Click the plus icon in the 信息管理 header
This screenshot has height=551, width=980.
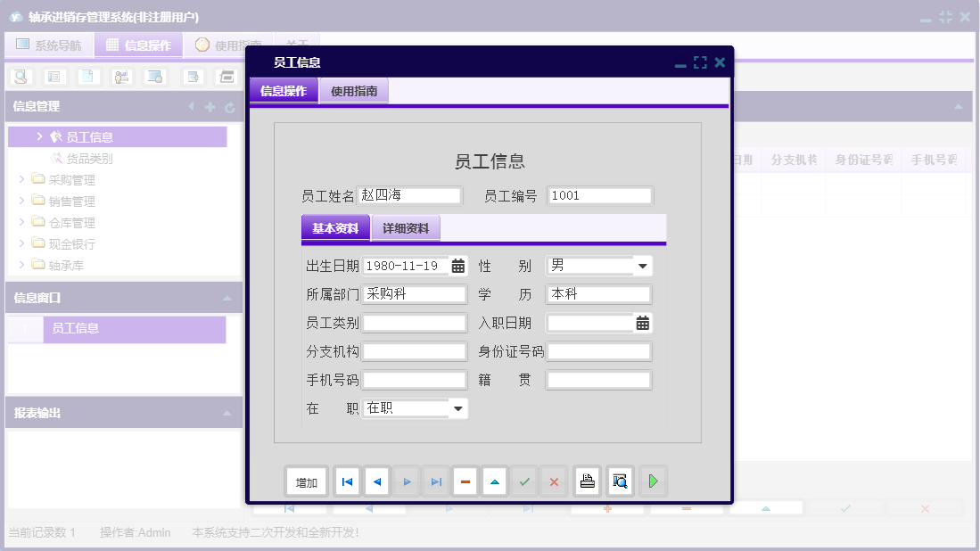coord(210,106)
